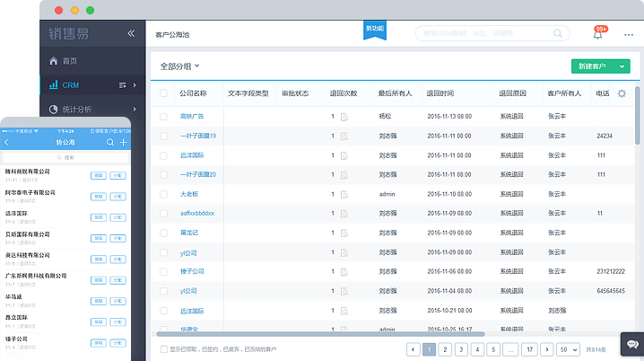Screen dimensions: 644x361
Task: Click the vertical table scrollbar
Action: [x=638, y=115]
